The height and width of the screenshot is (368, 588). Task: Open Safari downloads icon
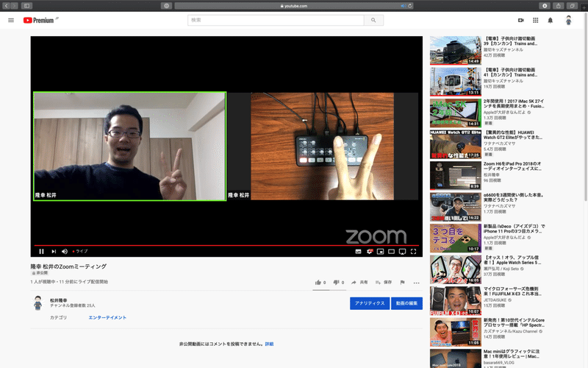(x=545, y=6)
